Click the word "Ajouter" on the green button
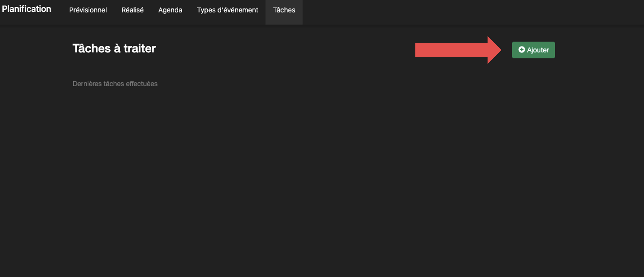Screen dimensions: 644x277 (x=538, y=50)
